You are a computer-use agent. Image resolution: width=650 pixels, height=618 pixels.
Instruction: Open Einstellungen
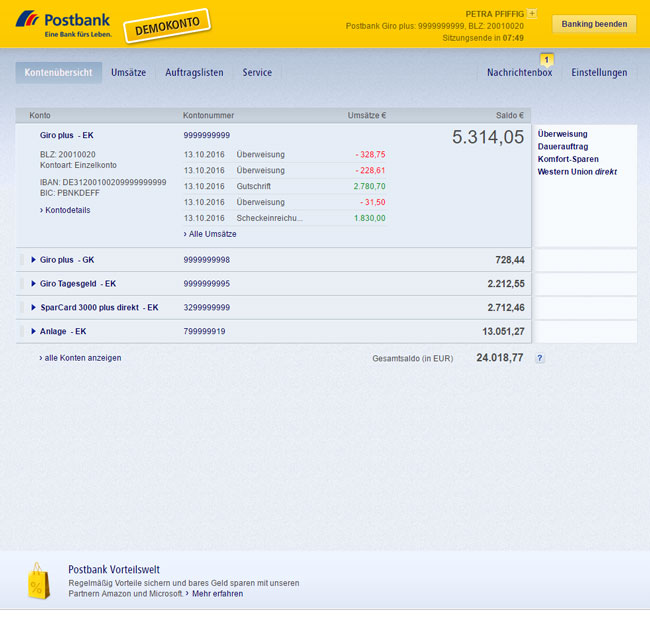coord(599,73)
